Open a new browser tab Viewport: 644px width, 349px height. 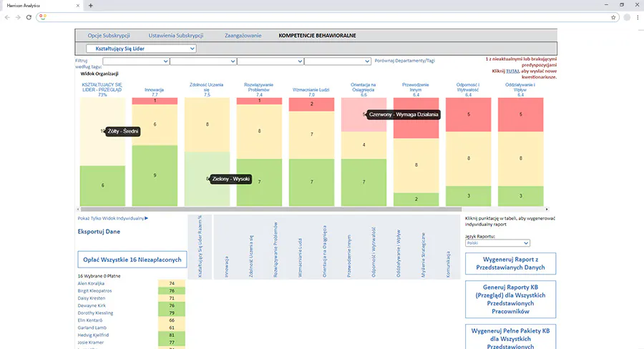click(91, 5)
